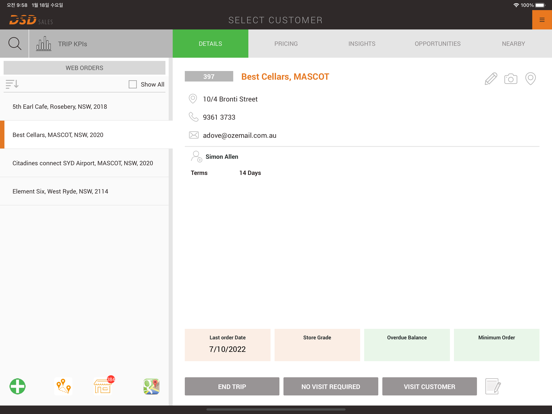
Task: Tap the END TRIP button
Action: pyautogui.click(x=232, y=387)
